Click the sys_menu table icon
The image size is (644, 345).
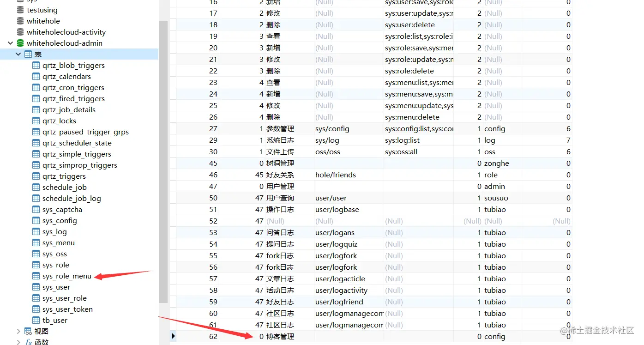pyautogui.click(x=36, y=243)
